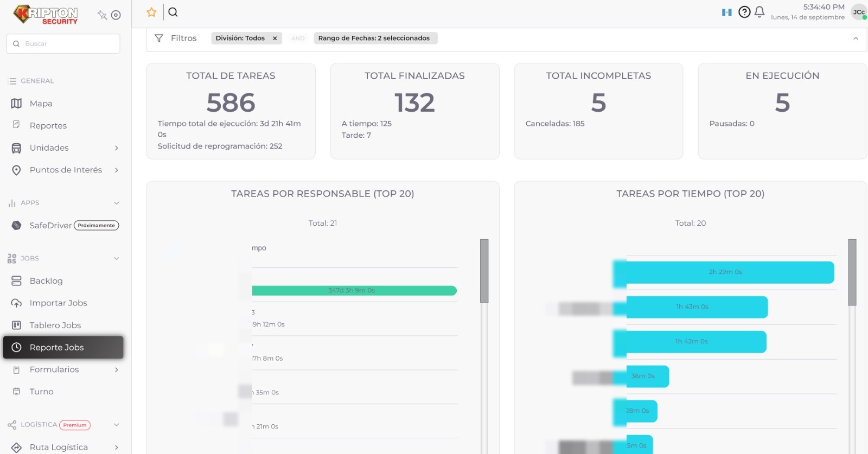
Task: Expand the Puntos de Interés chevron
Action: click(x=117, y=170)
